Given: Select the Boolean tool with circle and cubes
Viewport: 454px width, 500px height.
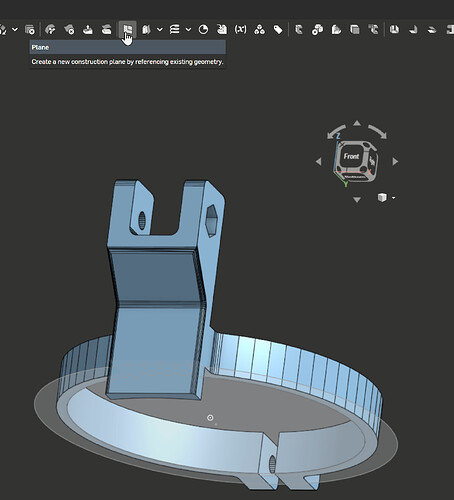Looking at the screenshot, I should pyautogui.click(x=317, y=30).
